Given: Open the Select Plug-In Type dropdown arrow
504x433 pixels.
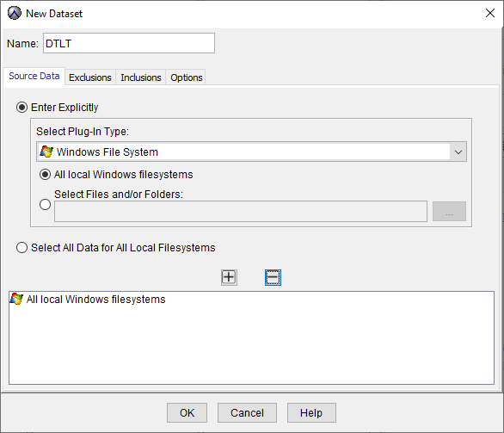Looking at the screenshot, I should (458, 152).
